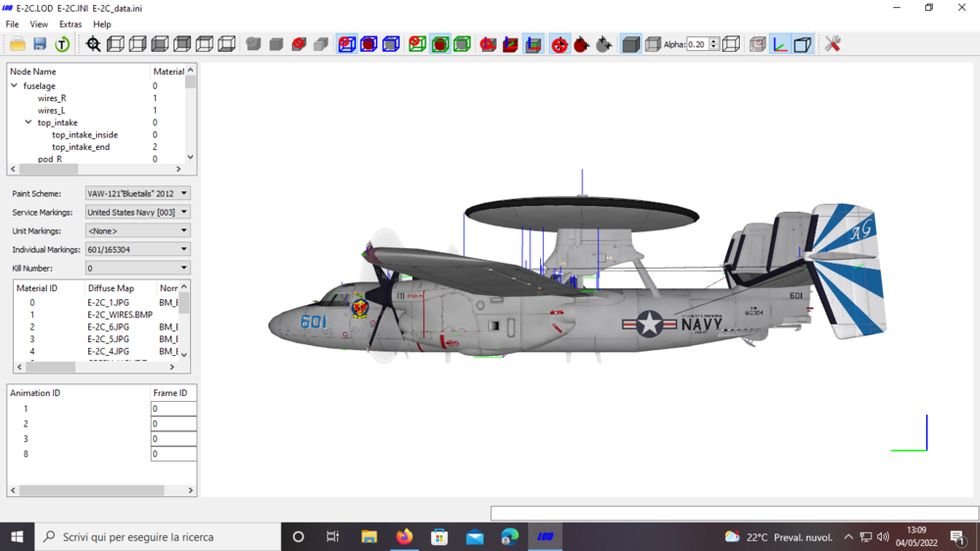Click the gray cube with red prohibition sign
The image size is (980, 551).
(299, 44)
